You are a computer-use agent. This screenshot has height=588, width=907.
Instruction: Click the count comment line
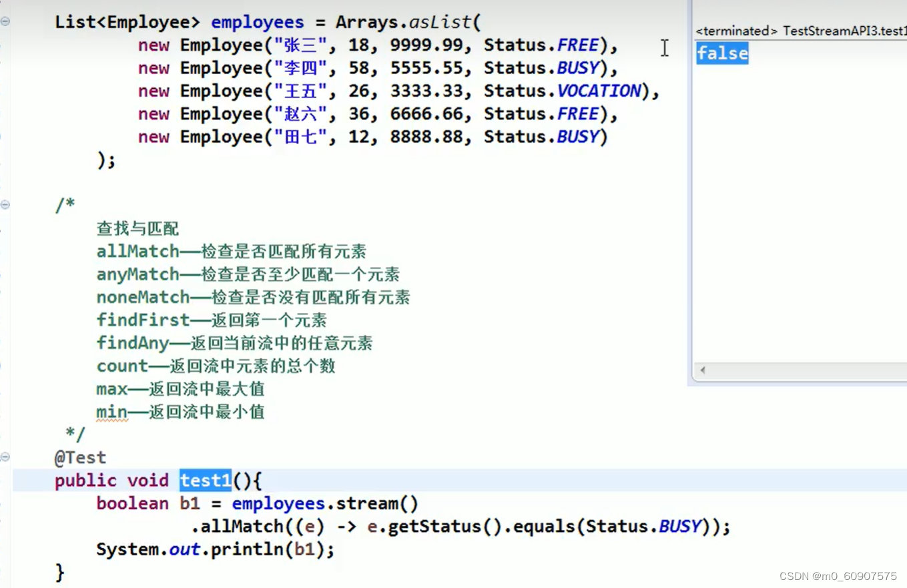click(x=216, y=366)
